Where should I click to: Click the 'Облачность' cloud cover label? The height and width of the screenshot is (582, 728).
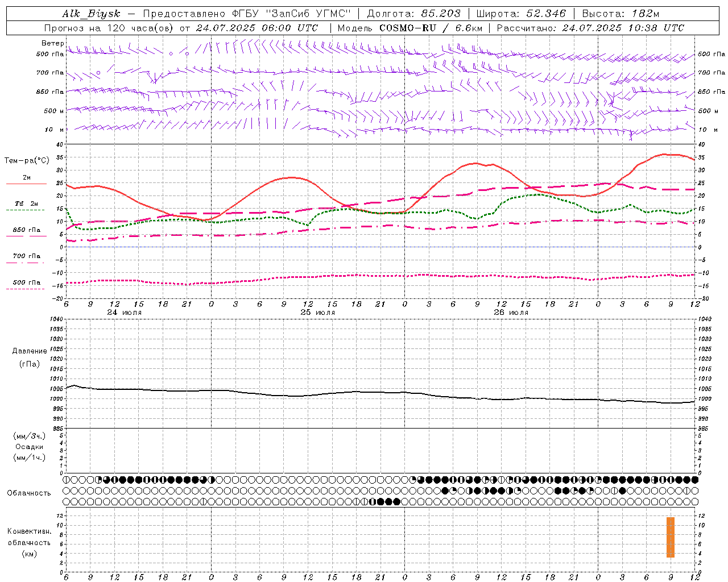point(29,493)
